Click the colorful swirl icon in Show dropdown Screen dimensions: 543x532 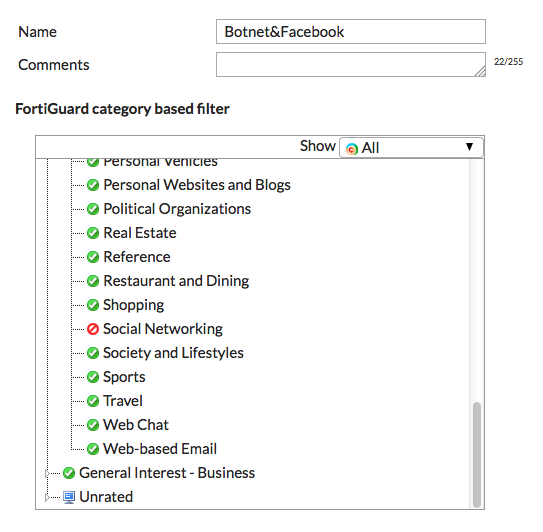(352, 149)
